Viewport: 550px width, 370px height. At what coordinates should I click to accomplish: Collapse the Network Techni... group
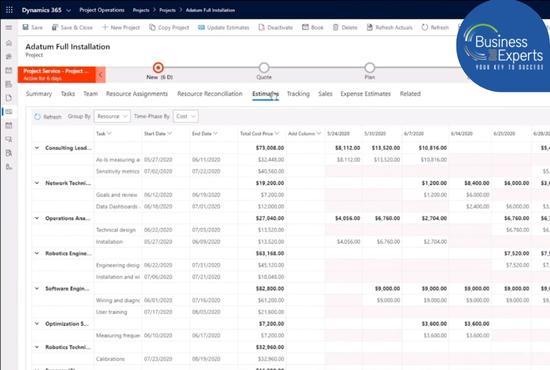coord(37,183)
